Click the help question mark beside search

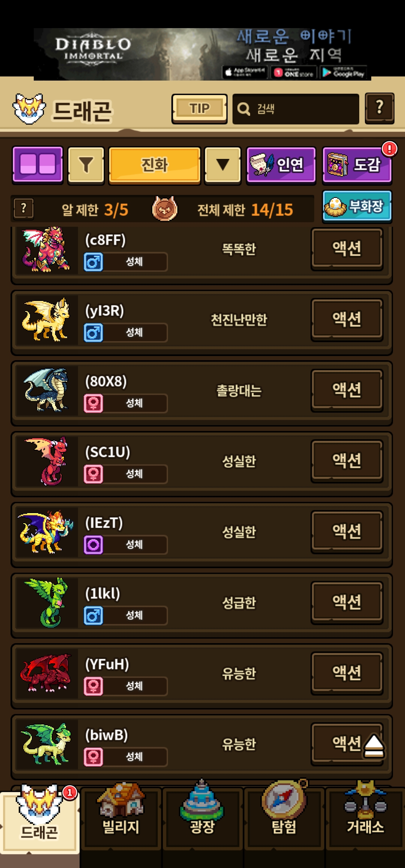click(x=379, y=108)
